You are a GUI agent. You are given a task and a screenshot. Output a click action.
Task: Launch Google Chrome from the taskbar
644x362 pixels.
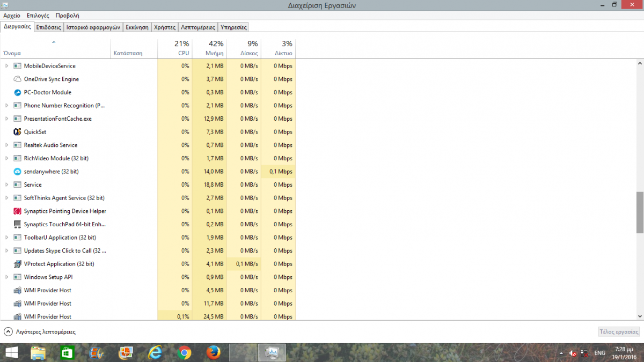185,352
